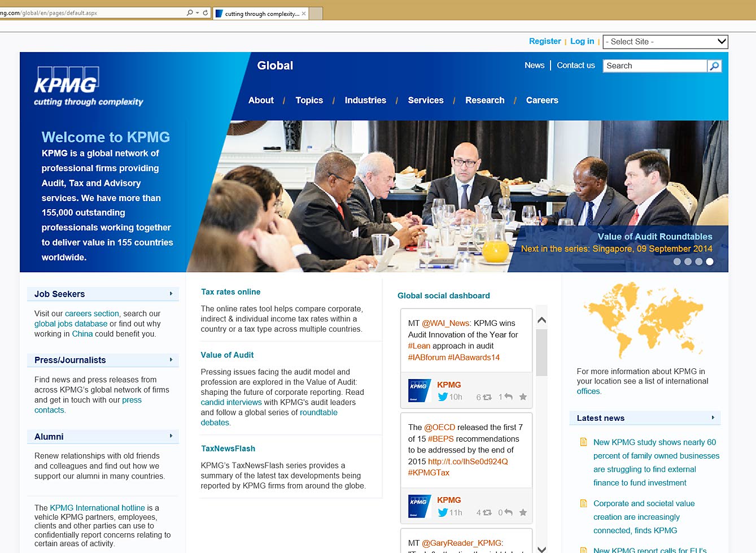Viewport: 756px width, 553px height.
Task: Click the Search input field
Action: point(655,66)
